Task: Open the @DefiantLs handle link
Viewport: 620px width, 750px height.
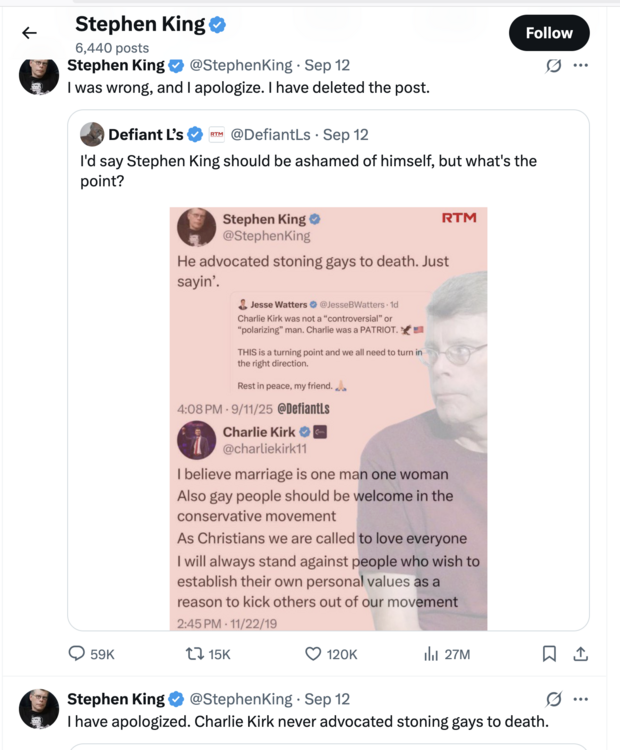Action: [x=270, y=135]
